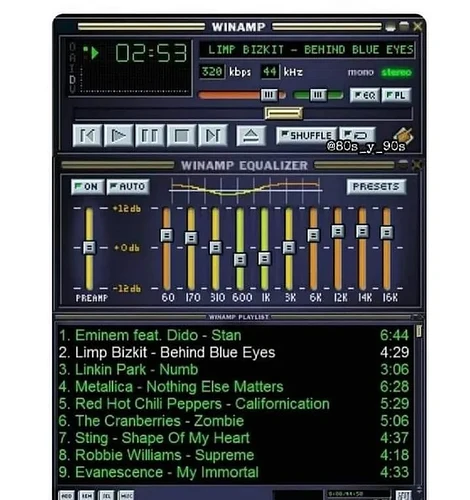
Task: Click the O options letter in clutterbar
Action: 72,47
